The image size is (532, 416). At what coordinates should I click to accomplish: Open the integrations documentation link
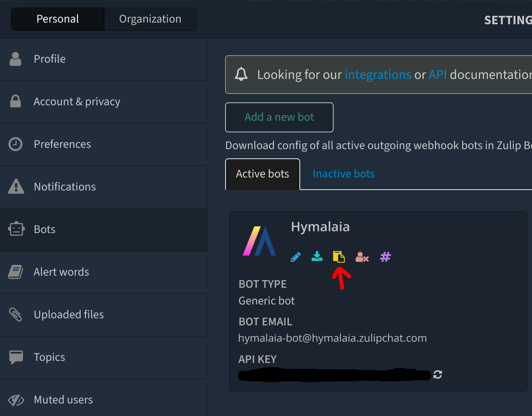[378, 75]
